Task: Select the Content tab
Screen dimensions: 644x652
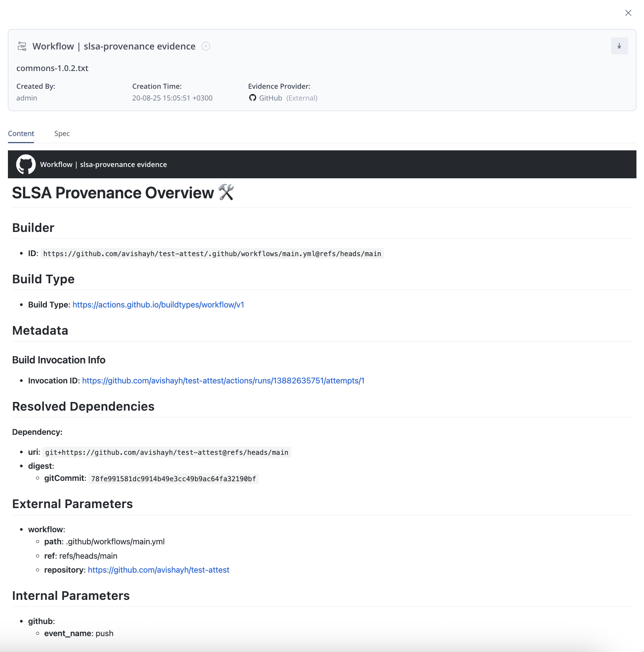Action: (x=21, y=134)
